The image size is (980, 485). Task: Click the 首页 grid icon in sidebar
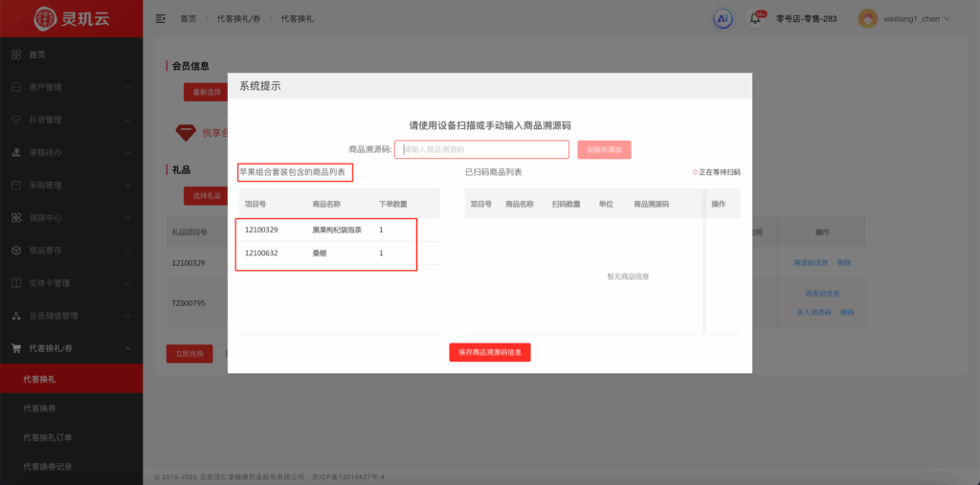(16, 55)
